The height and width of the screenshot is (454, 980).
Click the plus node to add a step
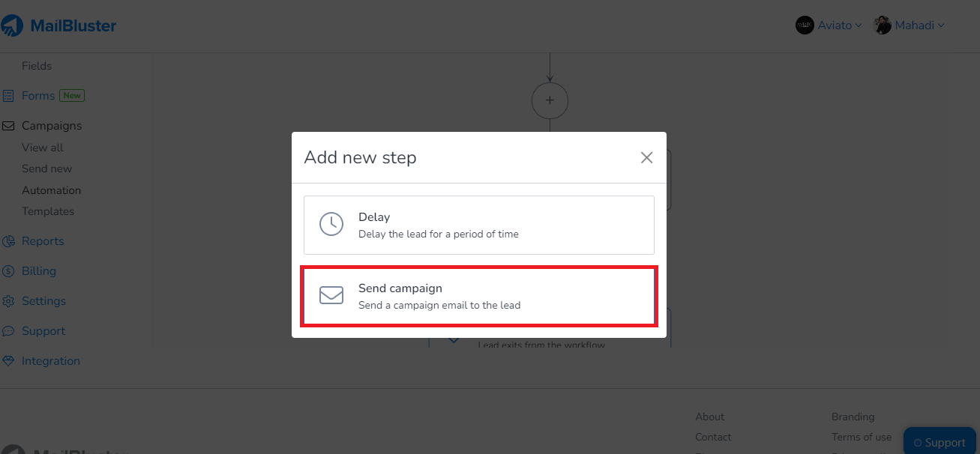[x=550, y=100]
